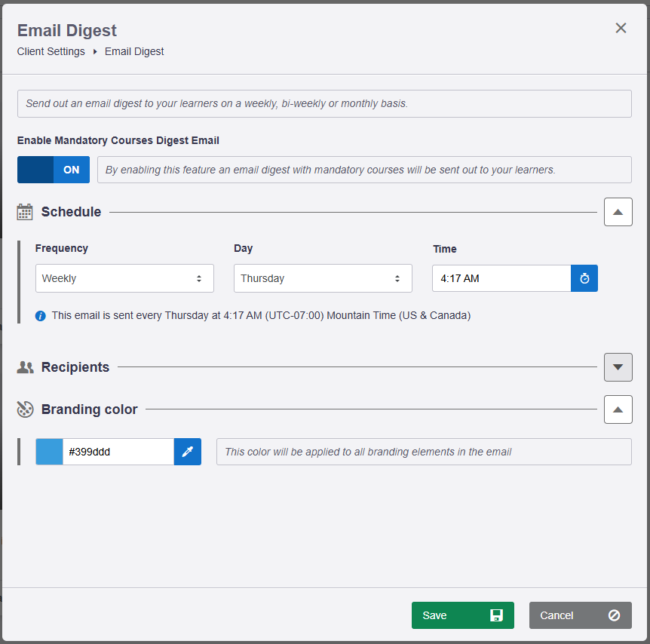Close the Email Digest dialog
This screenshot has height=644, width=650.
pyautogui.click(x=621, y=28)
